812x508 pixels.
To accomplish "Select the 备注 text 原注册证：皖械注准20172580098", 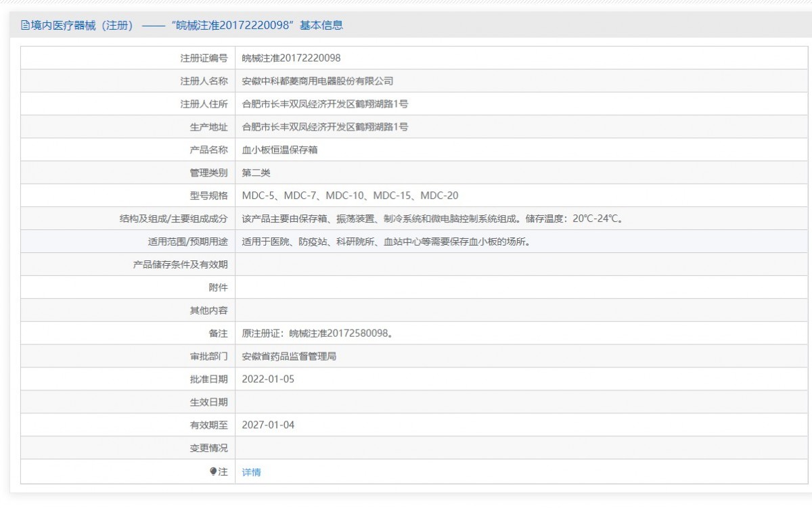I will 317,333.
